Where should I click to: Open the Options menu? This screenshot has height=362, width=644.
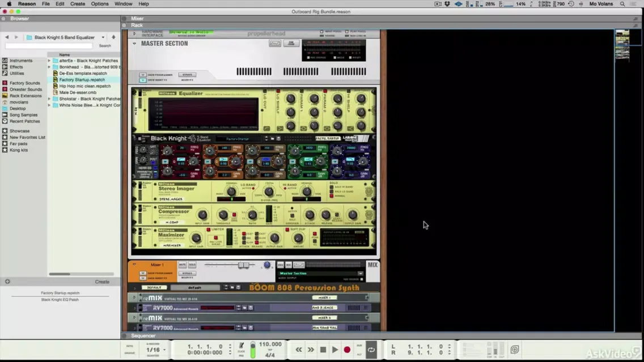pos(100,4)
